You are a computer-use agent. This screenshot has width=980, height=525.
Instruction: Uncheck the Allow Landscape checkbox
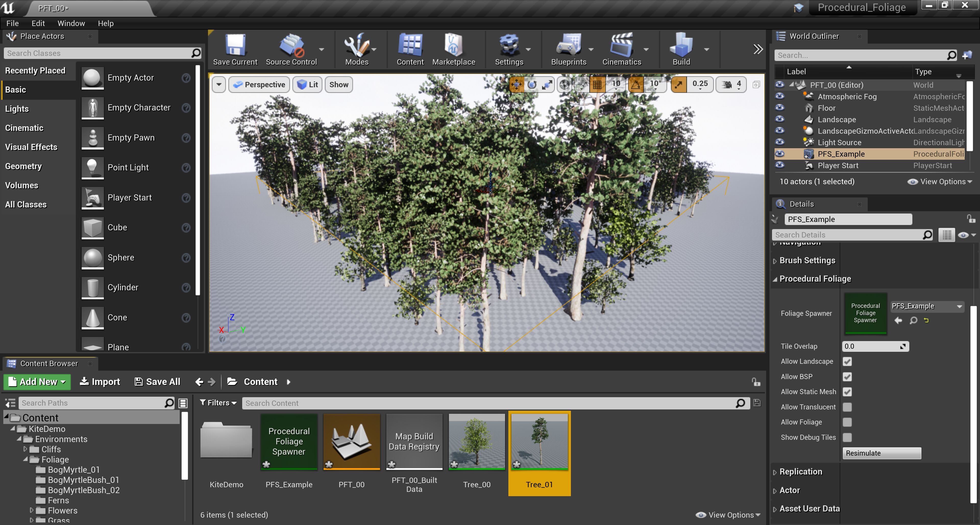(847, 361)
